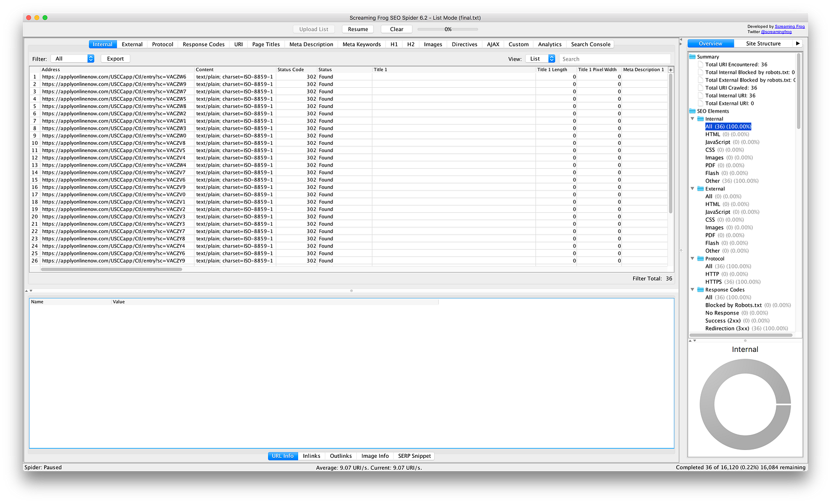Export the filtered results

[115, 59]
